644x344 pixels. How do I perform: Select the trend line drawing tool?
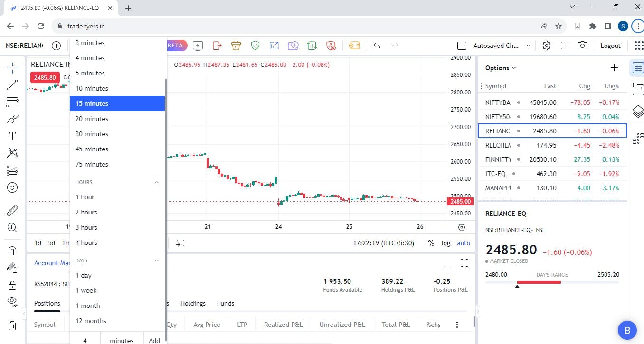coord(12,85)
